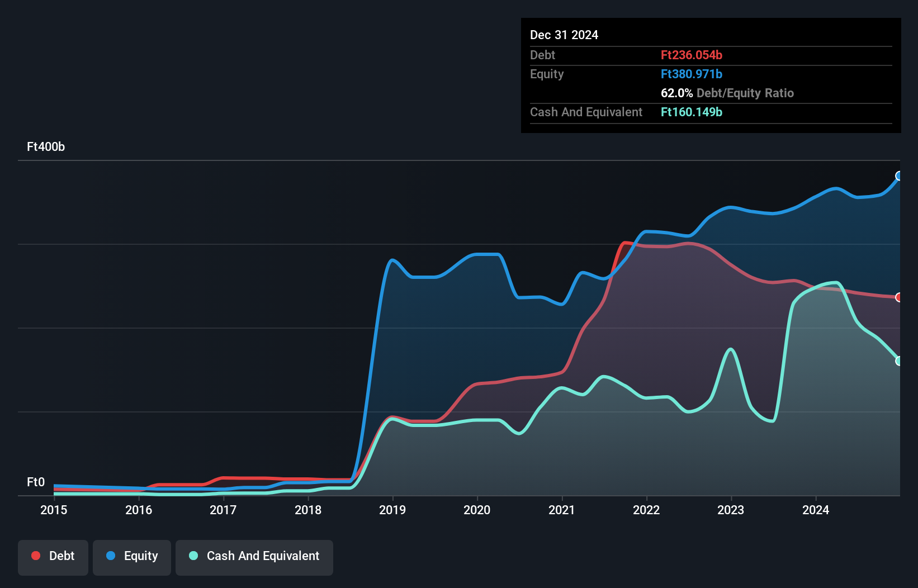Select the Cash endpoint marker at Dec 2024
Screen dimensions: 918x588
[900, 361]
